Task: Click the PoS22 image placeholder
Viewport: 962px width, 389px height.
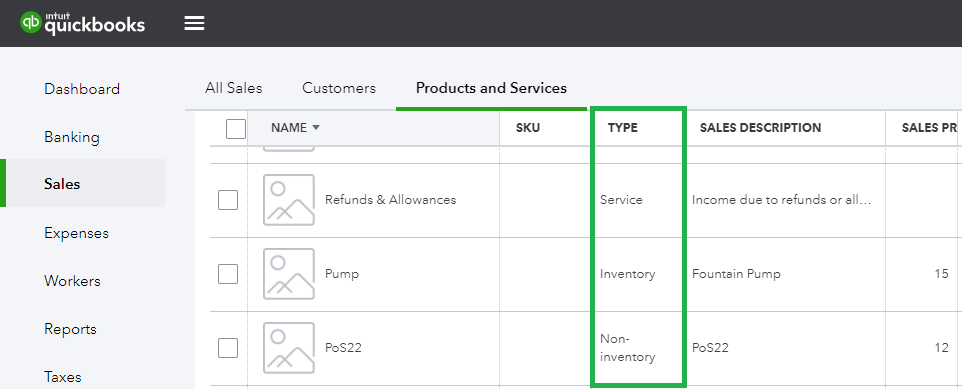Action: click(289, 348)
